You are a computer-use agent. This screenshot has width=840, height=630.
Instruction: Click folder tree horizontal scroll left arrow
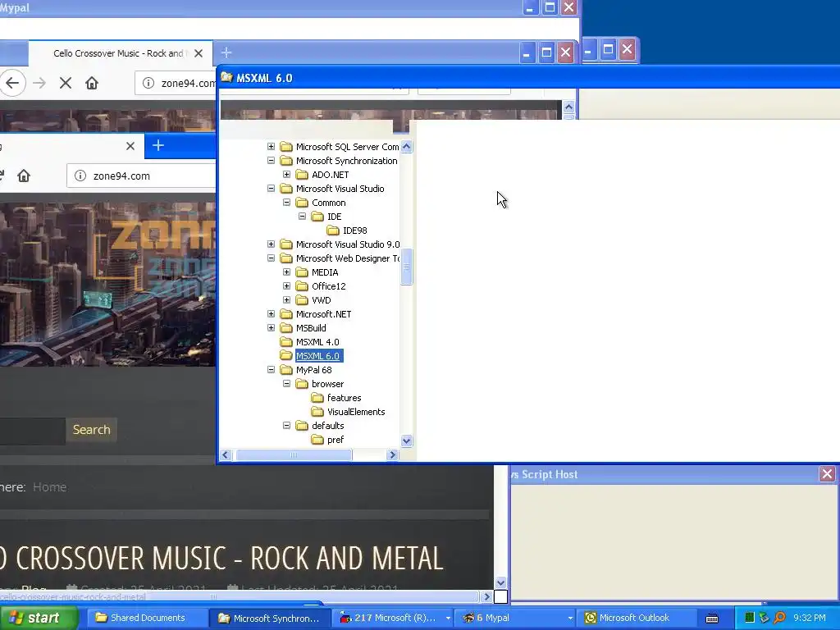[x=226, y=454]
